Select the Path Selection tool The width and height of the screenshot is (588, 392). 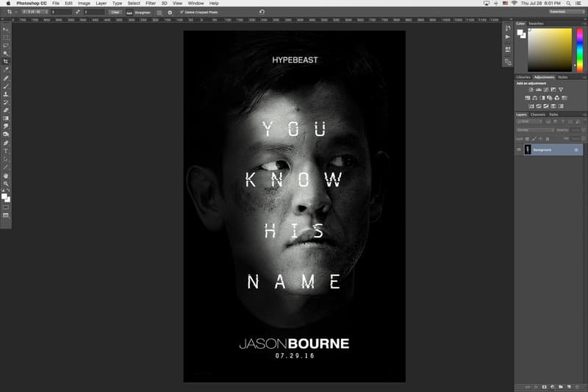tap(6, 159)
